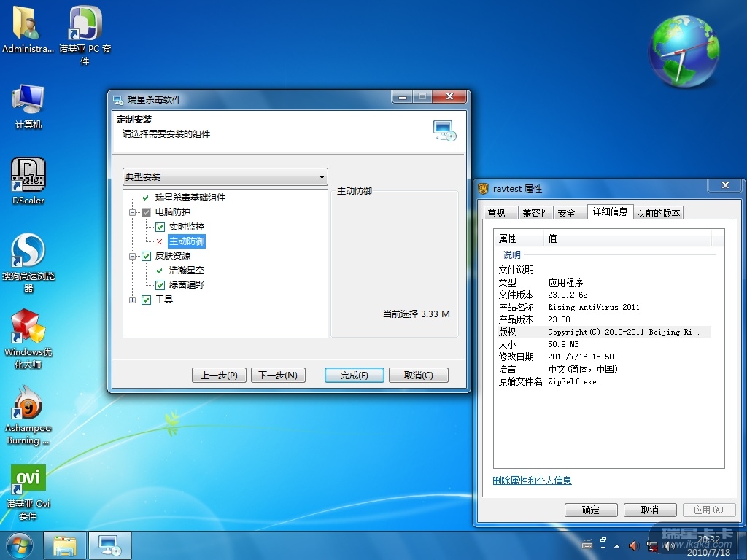Open the Ashampoo Burning desktop shortcut

(x=28, y=414)
